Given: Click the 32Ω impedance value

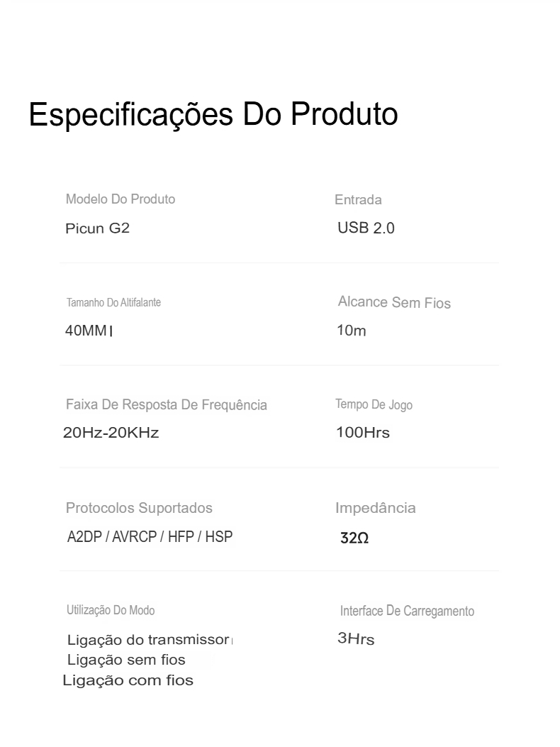Looking at the screenshot, I should 354,538.
